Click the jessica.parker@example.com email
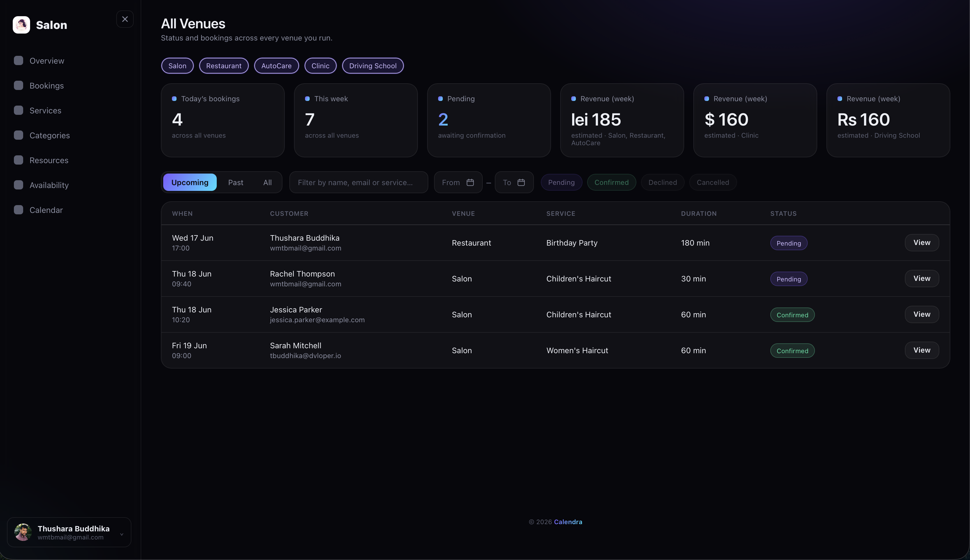 [x=317, y=320]
